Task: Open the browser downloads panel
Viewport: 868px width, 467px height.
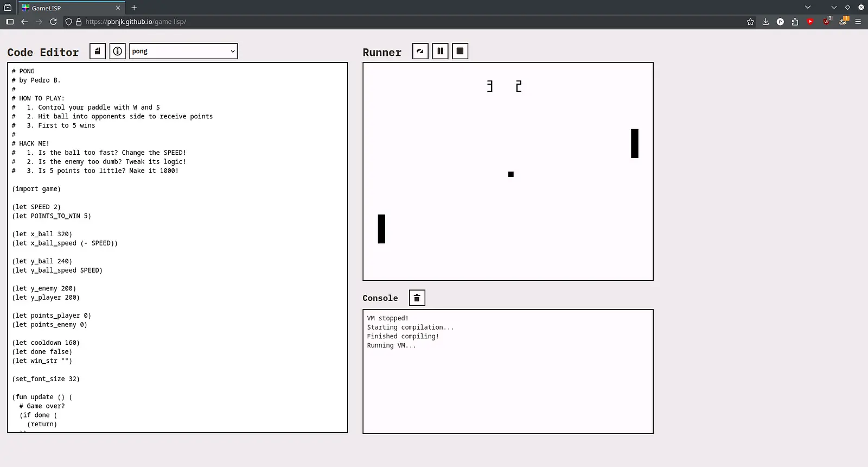Action: pos(765,22)
